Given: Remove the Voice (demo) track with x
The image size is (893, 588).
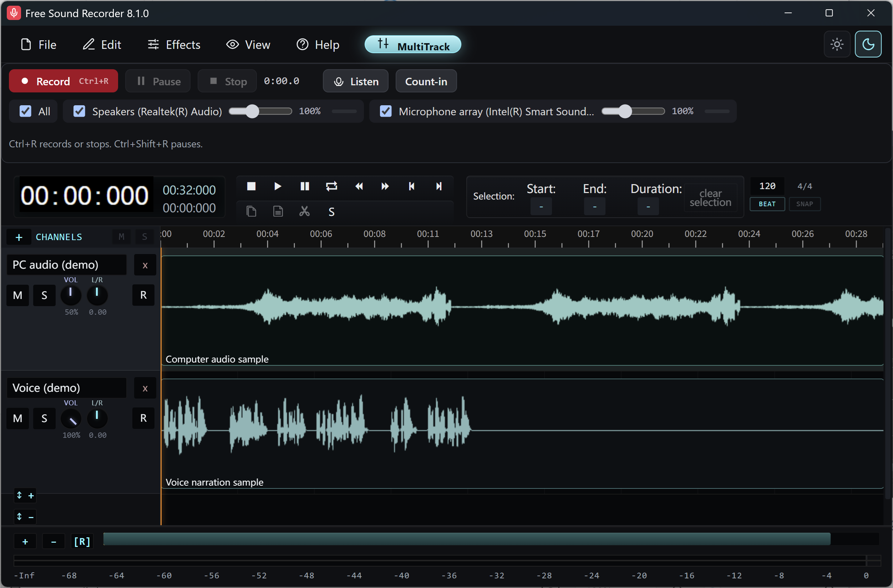Looking at the screenshot, I should [145, 389].
